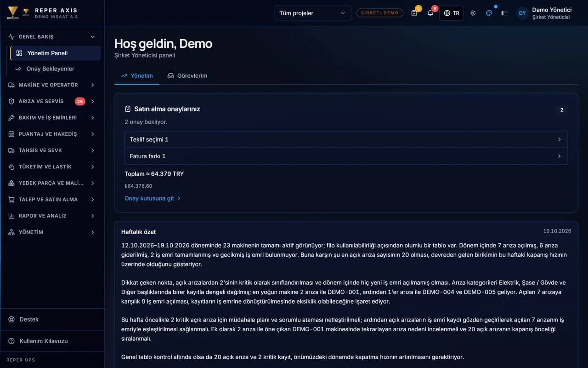Open the Fatura farkı 1 row

click(346, 156)
